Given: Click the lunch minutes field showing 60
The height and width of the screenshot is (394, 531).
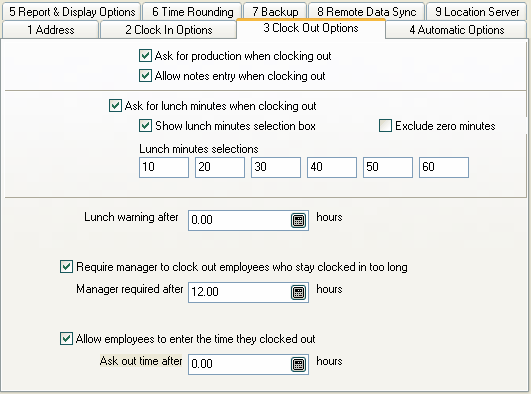Looking at the screenshot, I should (444, 167).
